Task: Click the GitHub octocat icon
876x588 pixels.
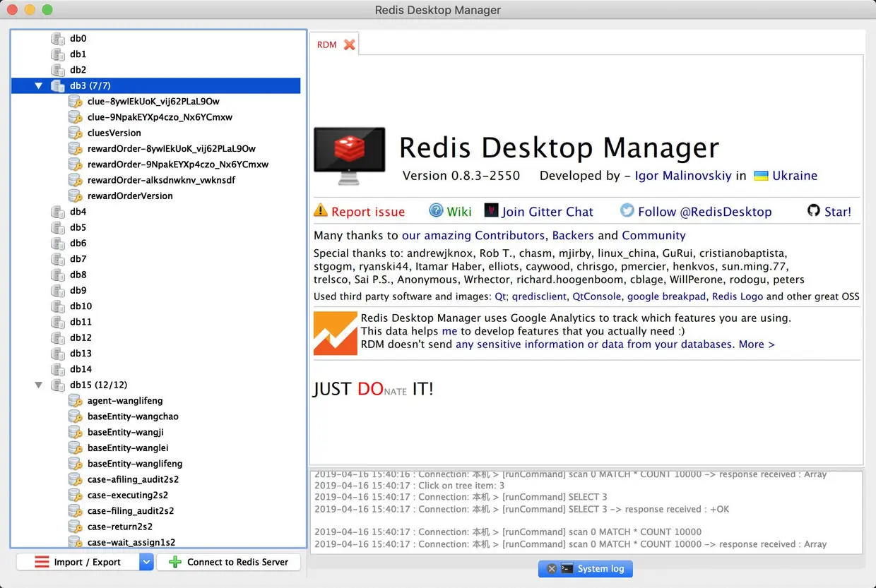Action: tap(814, 210)
